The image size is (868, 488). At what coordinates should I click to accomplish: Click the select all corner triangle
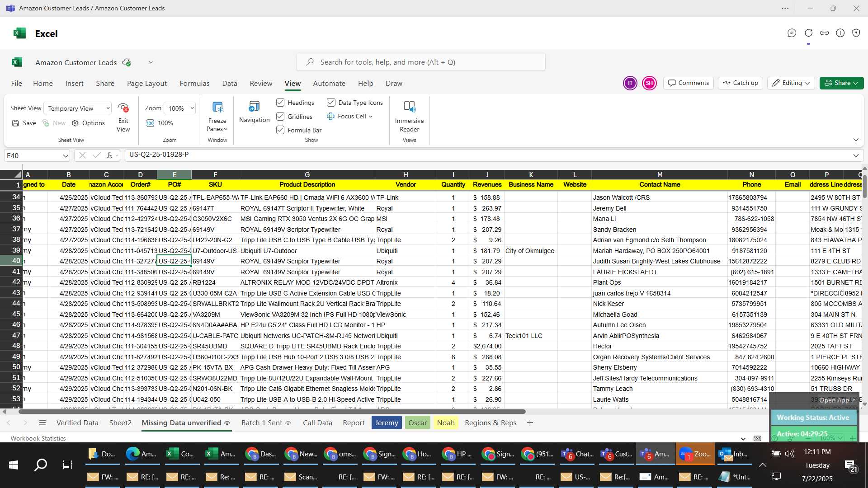coord(17,175)
